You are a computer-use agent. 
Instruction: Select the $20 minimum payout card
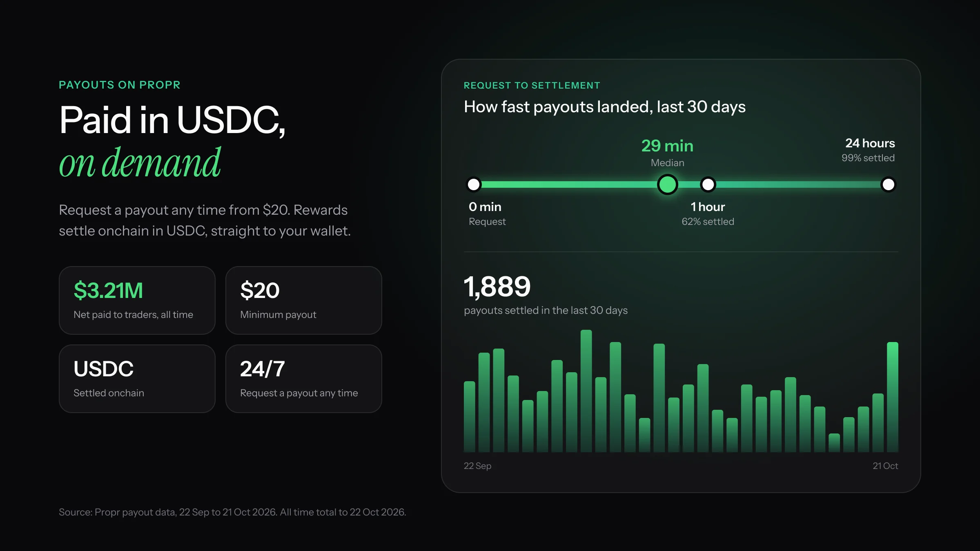(x=304, y=300)
